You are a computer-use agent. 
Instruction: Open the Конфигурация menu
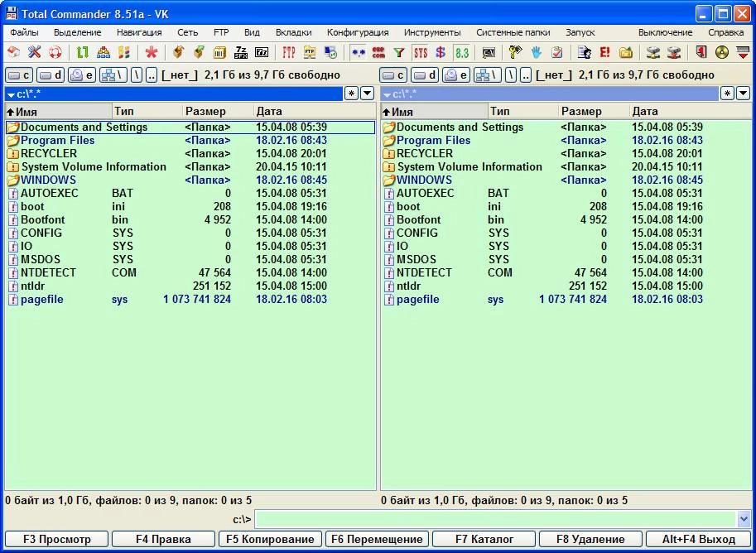point(358,32)
